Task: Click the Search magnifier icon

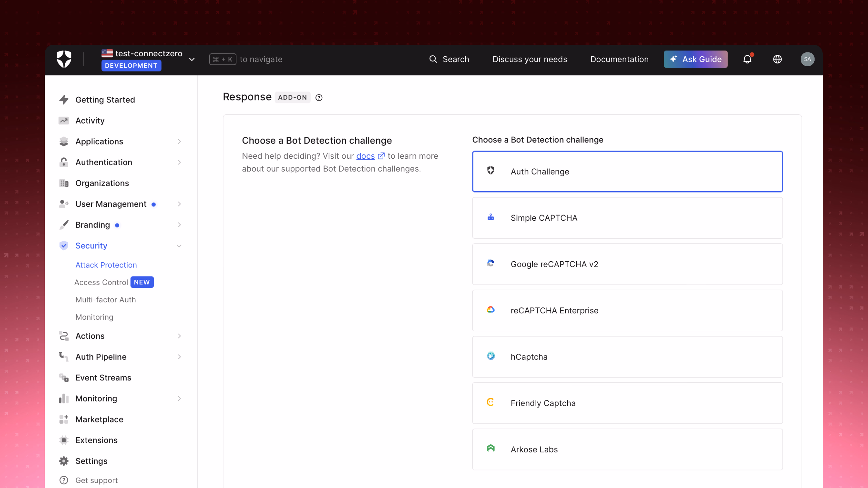Action: (433, 59)
